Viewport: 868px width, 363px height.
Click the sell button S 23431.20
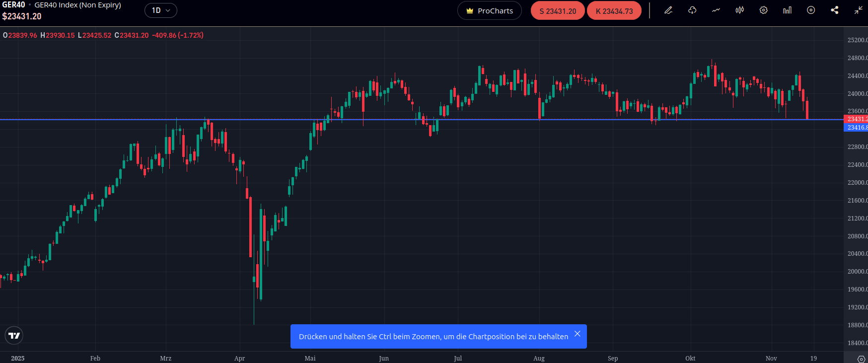point(558,11)
